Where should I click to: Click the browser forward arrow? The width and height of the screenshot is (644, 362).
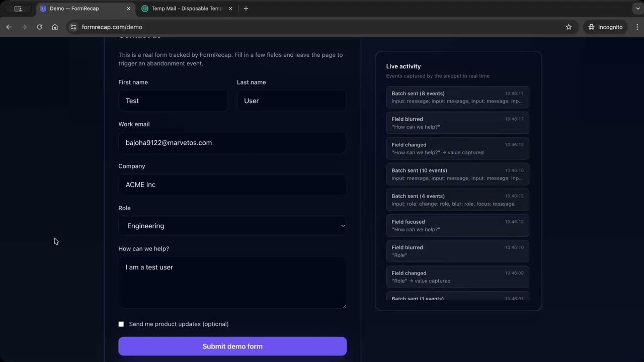click(x=24, y=27)
